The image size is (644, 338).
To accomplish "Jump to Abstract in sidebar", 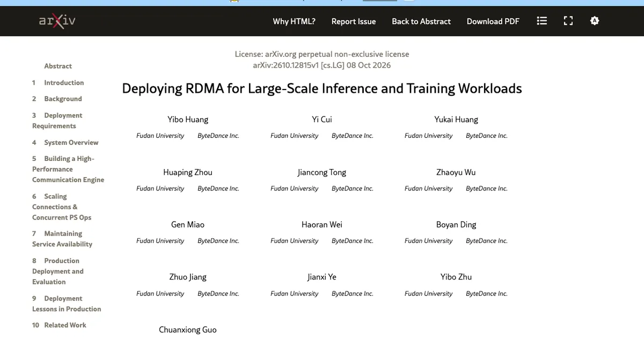I will pos(58,66).
